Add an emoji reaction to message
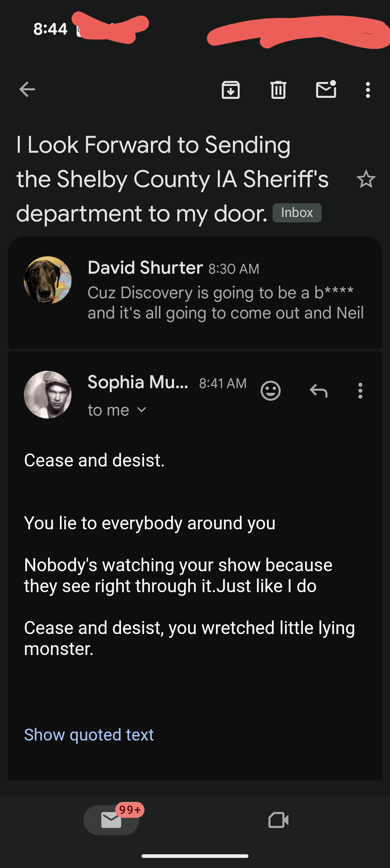Screen dimensions: 390x868 tap(270, 391)
